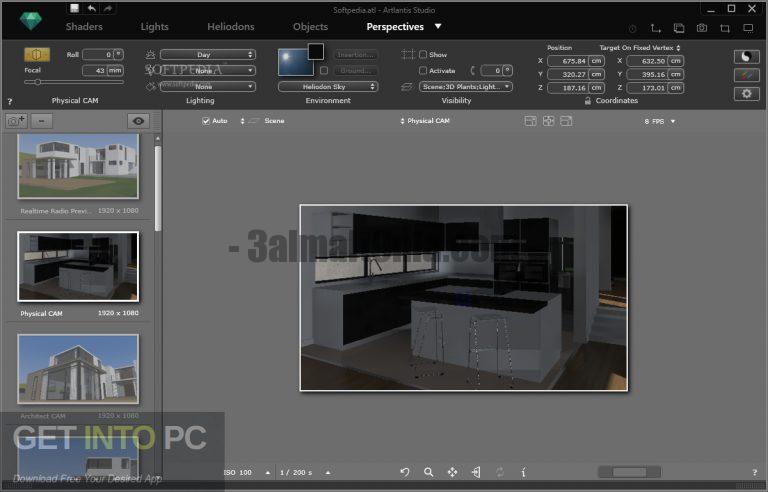Click the render camera icon in top toolbar
This screenshot has width=768, height=492.
click(701, 28)
